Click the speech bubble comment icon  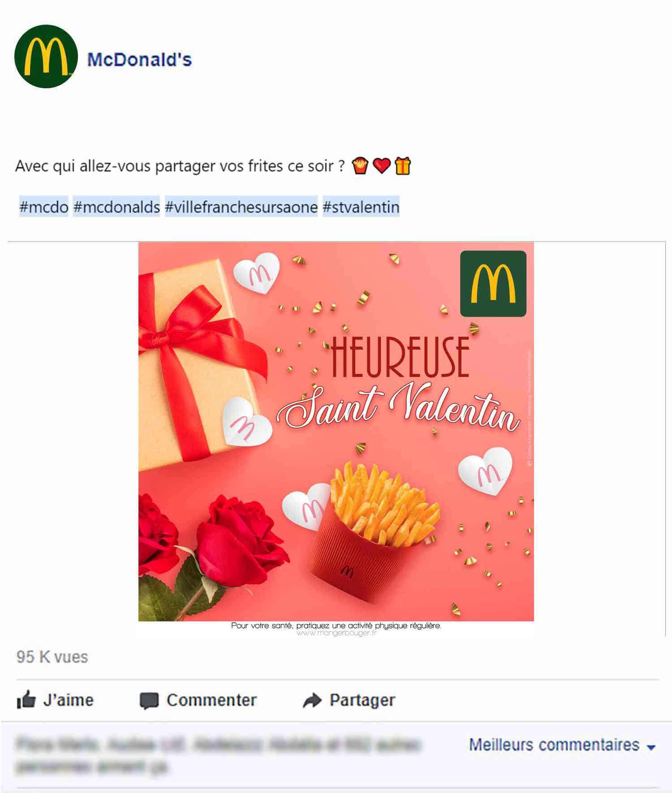(149, 701)
